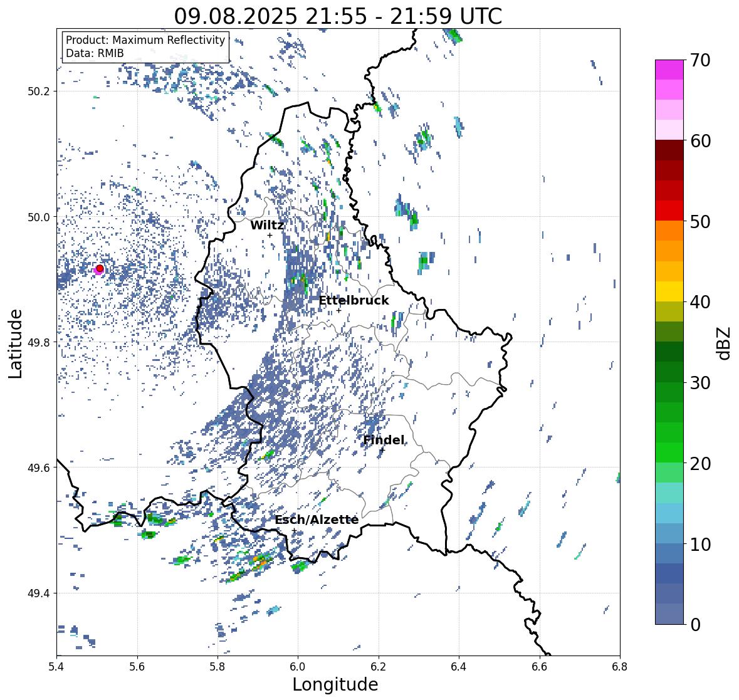
Task: Click the Data: RMIB text
Action: (x=95, y=53)
